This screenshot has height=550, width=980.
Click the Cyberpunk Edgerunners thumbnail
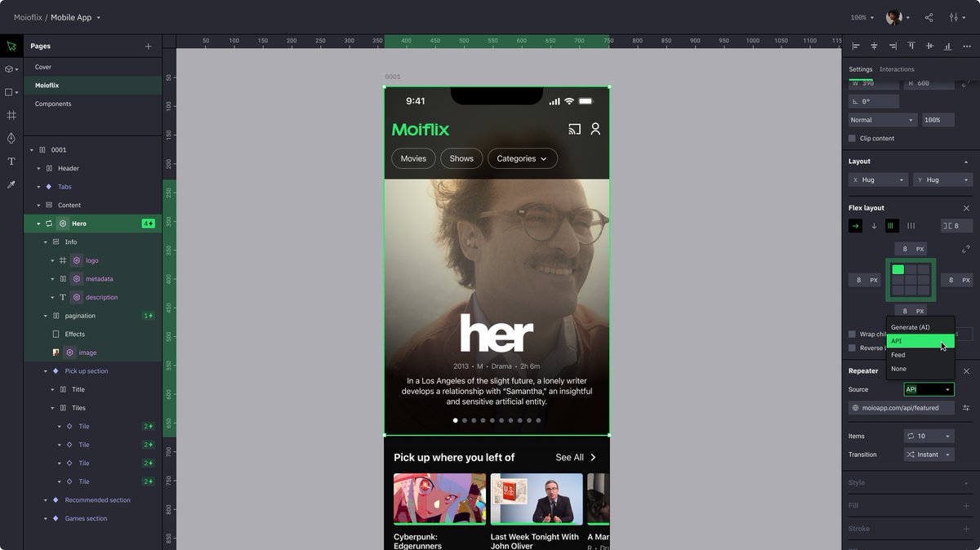(439, 499)
